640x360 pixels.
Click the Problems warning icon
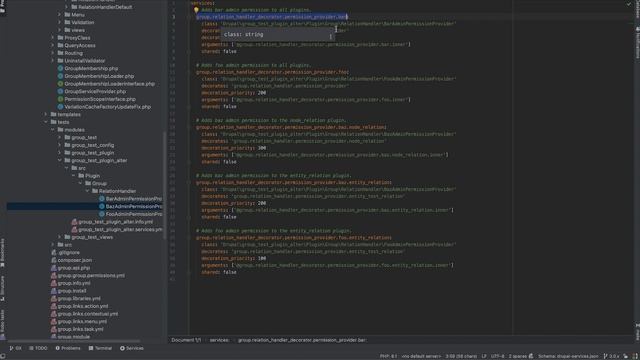click(x=58, y=348)
